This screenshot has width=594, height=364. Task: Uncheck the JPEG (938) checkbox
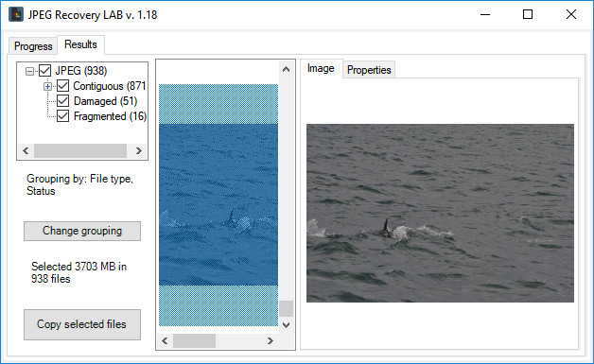click(x=45, y=71)
